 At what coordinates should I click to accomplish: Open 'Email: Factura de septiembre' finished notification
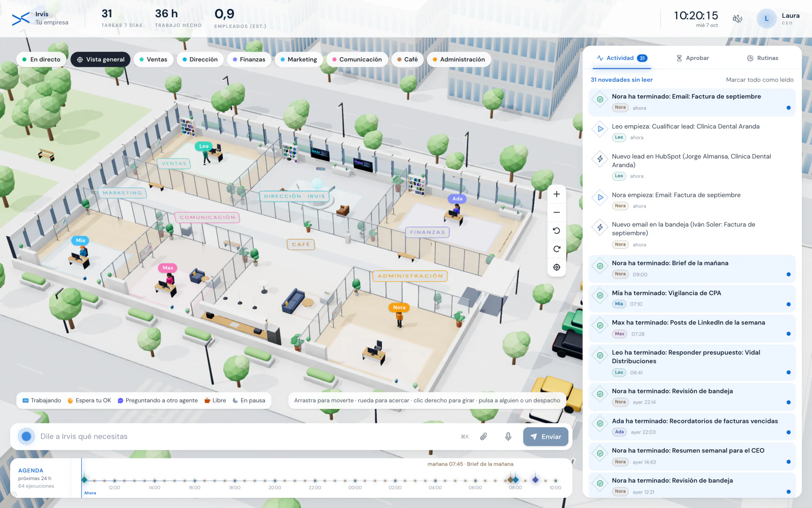pyautogui.click(x=692, y=102)
